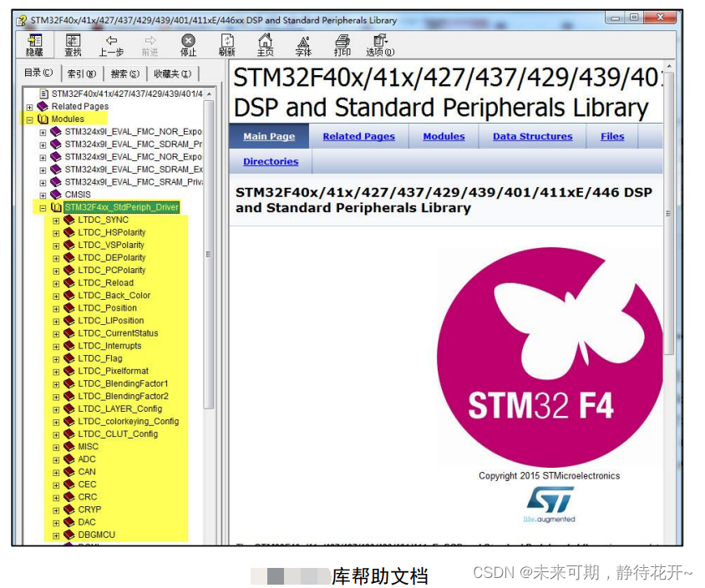The width and height of the screenshot is (705, 588).
Task: Expand the LTDC_Reload node
Action: click(x=56, y=284)
